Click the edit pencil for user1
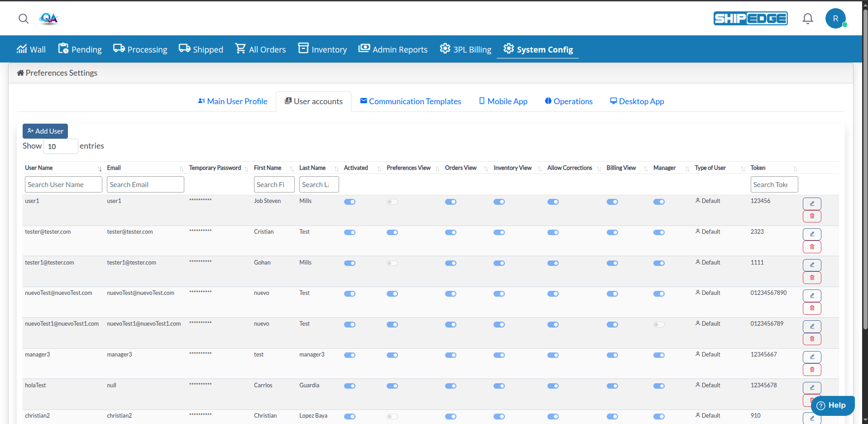This screenshot has width=868, height=424. pyautogui.click(x=812, y=203)
